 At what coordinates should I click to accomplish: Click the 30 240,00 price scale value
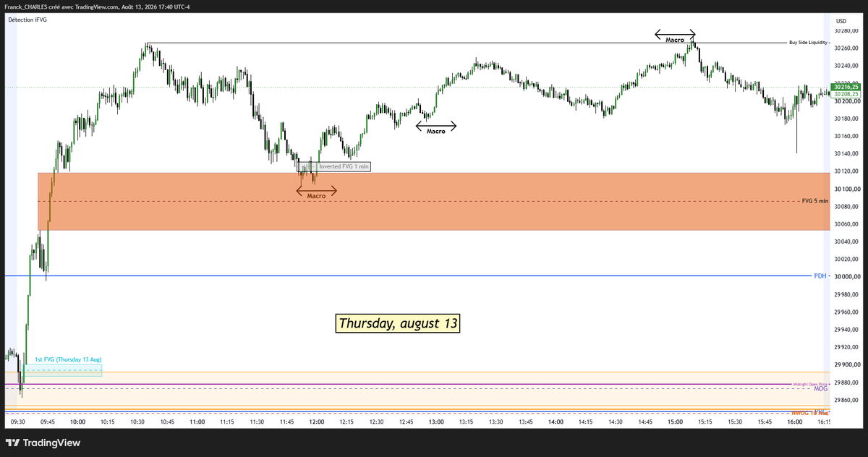(x=847, y=66)
